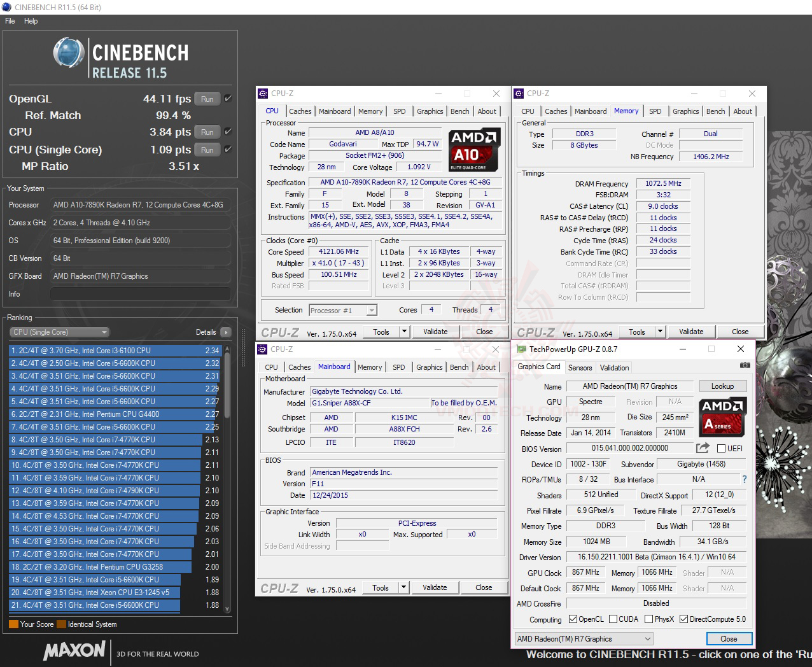This screenshot has height=667, width=812.
Task: Switch to Bench tab in CPU tab window
Action: click(x=460, y=111)
